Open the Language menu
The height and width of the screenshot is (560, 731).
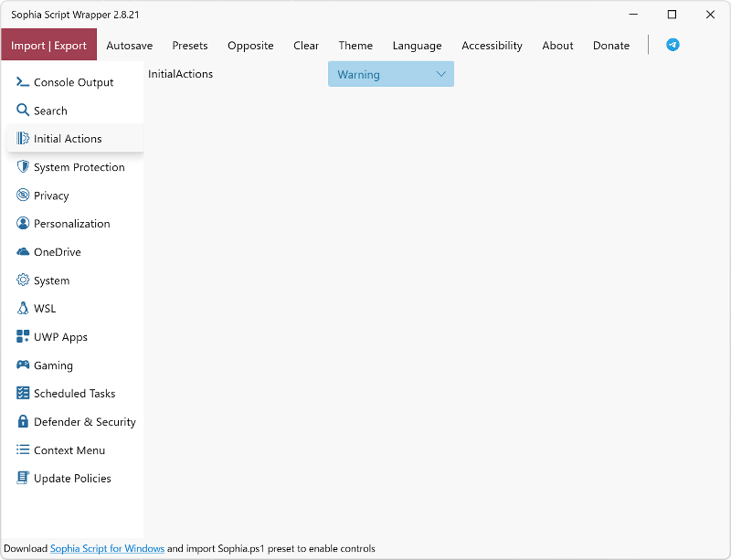pos(417,46)
